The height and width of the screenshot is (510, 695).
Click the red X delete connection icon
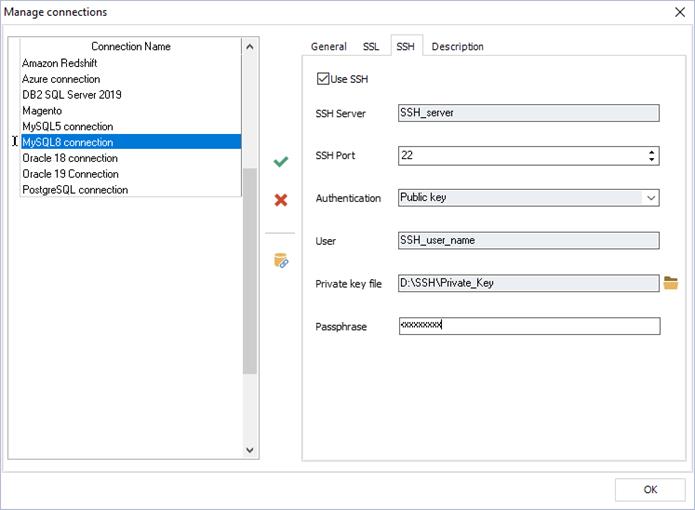[x=281, y=200]
